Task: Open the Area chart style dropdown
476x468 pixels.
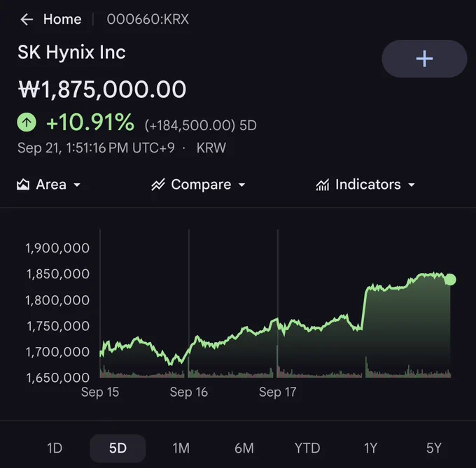Action: (x=49, y=185)
